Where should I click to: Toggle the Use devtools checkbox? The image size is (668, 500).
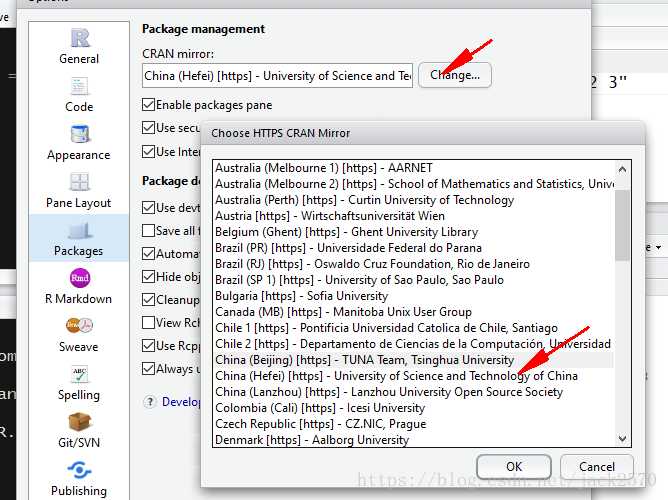[x=148, y=207]
